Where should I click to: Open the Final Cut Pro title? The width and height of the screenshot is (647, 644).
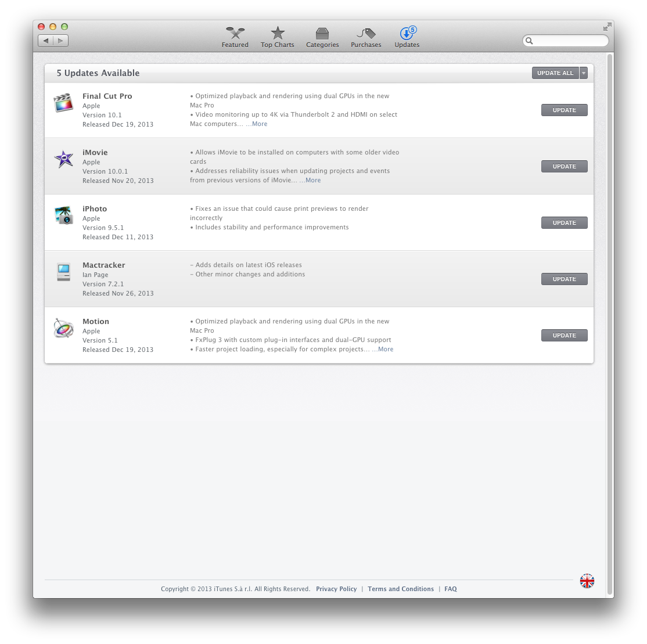pos(107,96)
